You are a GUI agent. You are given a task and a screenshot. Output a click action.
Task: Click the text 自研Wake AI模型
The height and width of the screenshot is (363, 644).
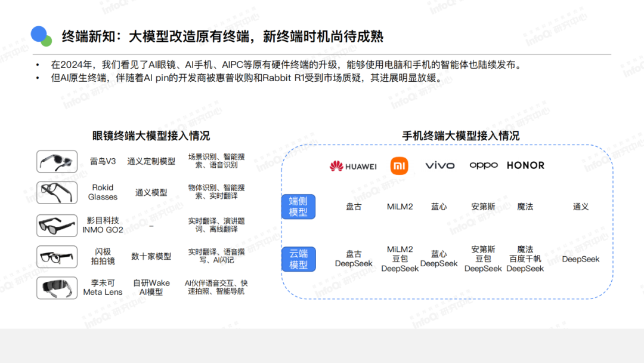tap(151, 288)
